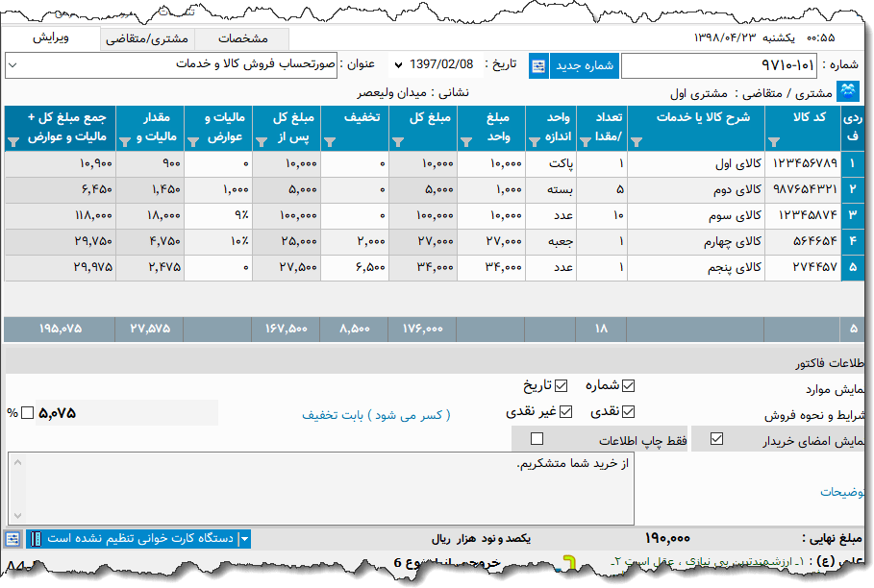Open the card reader device dropdown arrow

pos(244,539)
